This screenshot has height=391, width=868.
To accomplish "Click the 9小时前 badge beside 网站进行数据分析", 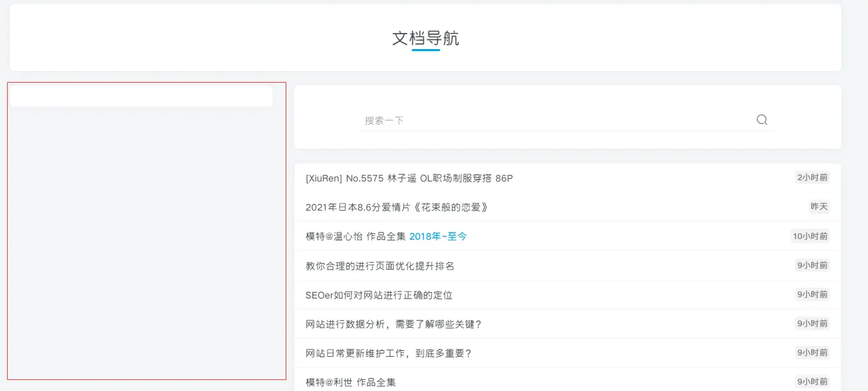I will [812, 323].
